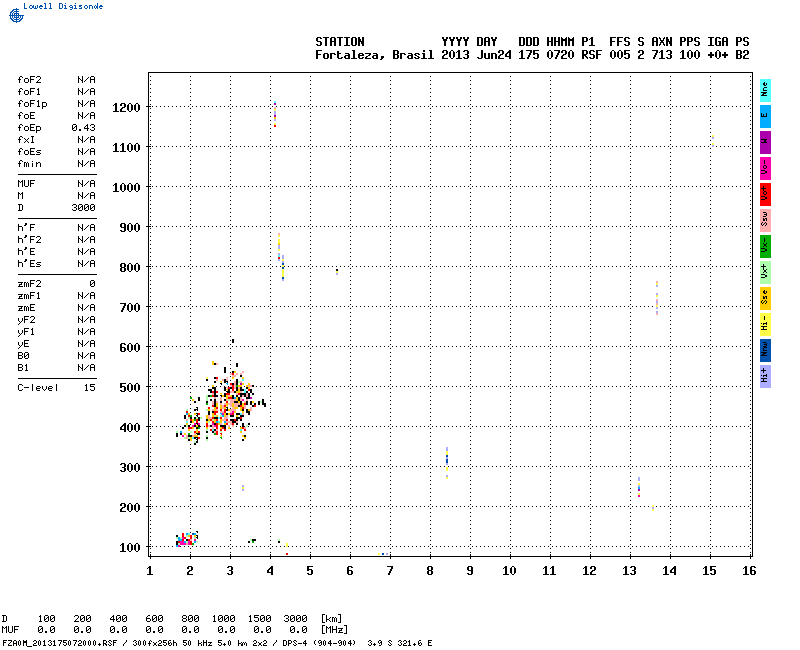Click the echo trace near 8.4 MHz, 310 km
The width and height of the screenshot is (800, 650).
[447, 463]
